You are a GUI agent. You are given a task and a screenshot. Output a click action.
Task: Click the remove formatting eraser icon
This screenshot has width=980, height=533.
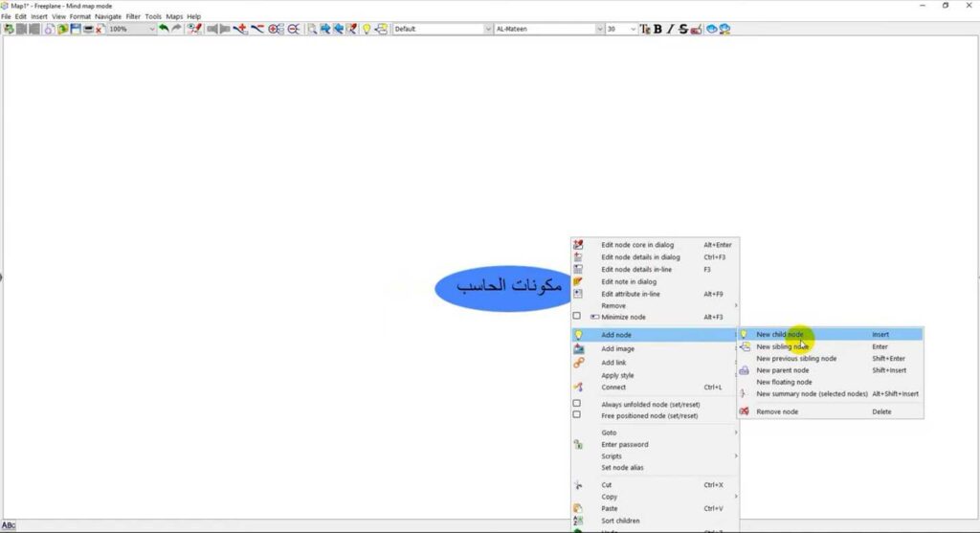(697, 29)
